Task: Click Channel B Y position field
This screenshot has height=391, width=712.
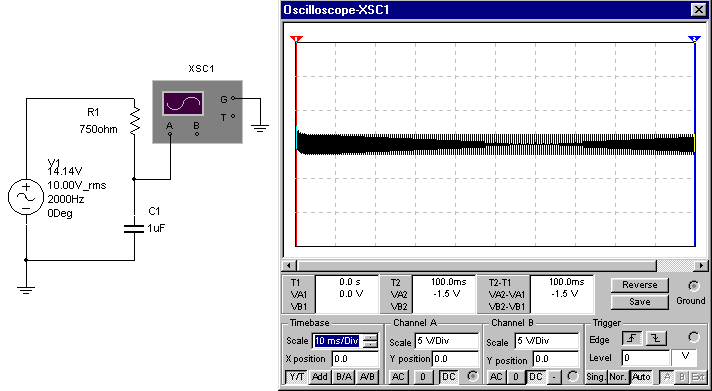Action: pyautogui.click(x=556, y=360)
